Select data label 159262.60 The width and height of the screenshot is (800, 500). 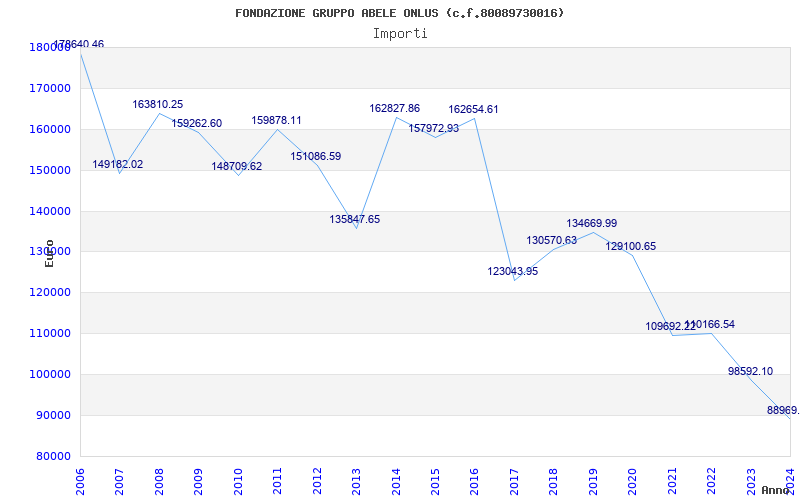[196, 123]
